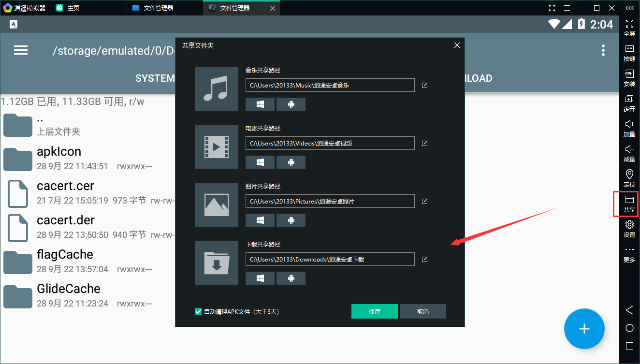Click the 逍遥模拟器 logo in title bar
The image size is (640, 364).
pos(7,8)
